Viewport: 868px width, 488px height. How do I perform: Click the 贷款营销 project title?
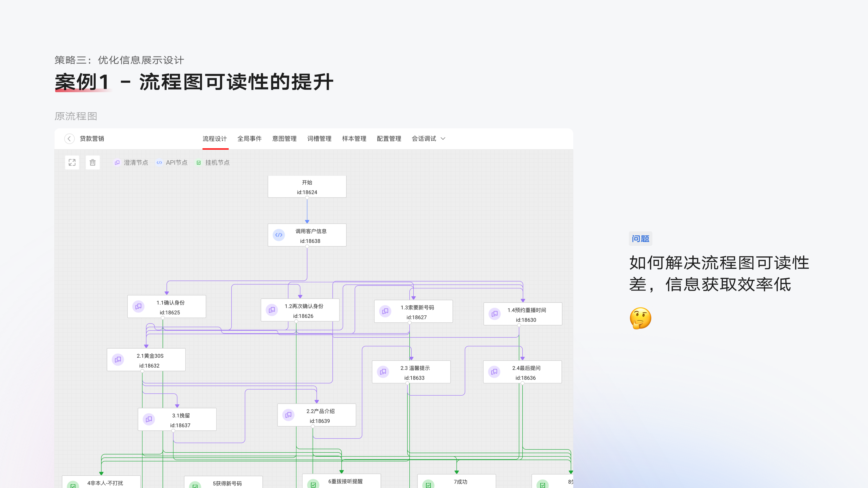point(92,139)
